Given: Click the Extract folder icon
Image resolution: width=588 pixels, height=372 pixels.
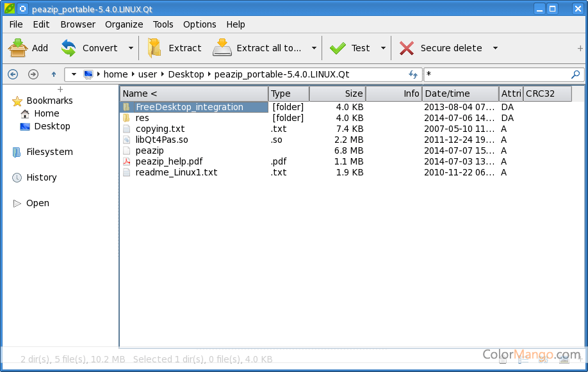Looking at the screenshot, I should point(154,48).
